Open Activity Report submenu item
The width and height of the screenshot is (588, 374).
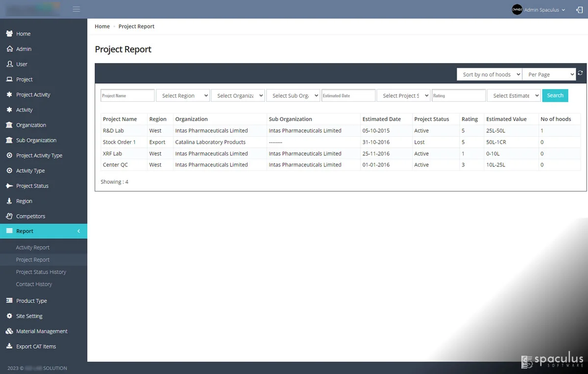(33, 248)
